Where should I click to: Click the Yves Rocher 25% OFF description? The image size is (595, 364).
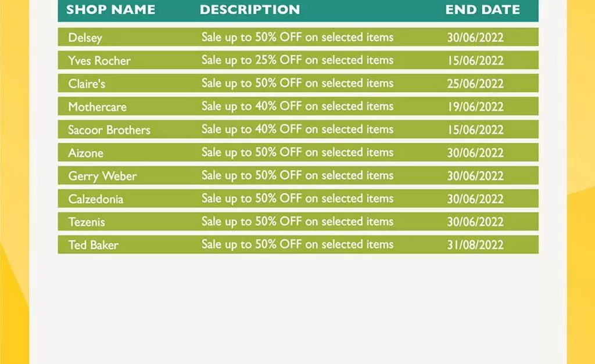pos(297,60)
